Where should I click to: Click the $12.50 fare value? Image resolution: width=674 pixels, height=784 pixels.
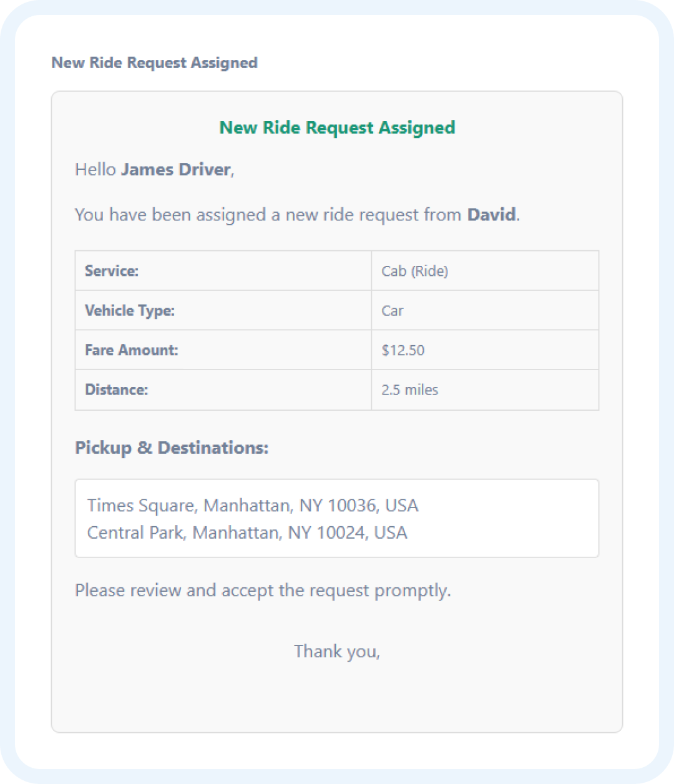[x=403, y=350]
